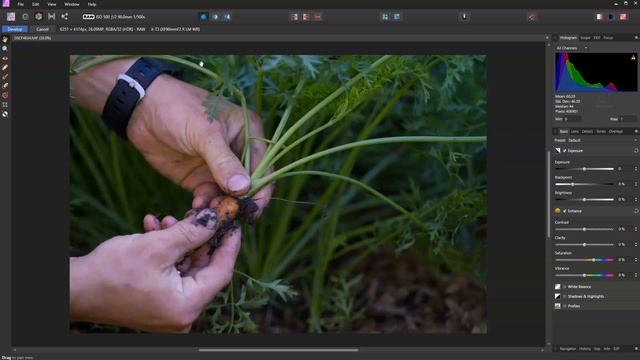This screenshot has width=640, height=360.
Task: Select the Overlay Gradient tool
Action: point(5,95)
